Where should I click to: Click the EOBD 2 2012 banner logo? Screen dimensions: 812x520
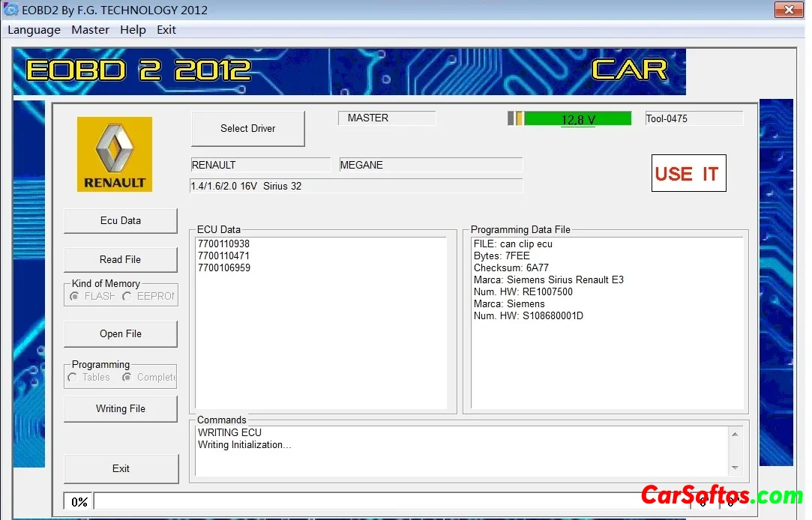coord(139,70)
